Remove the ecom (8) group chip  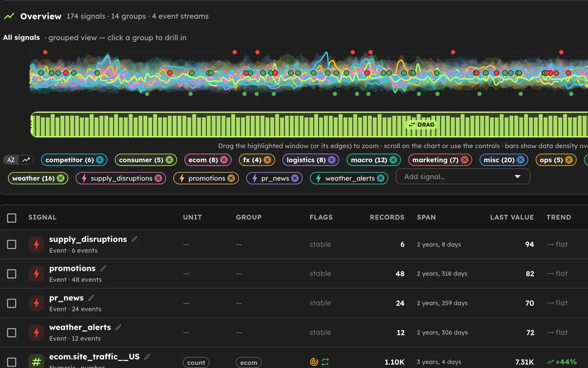[224, 160]
